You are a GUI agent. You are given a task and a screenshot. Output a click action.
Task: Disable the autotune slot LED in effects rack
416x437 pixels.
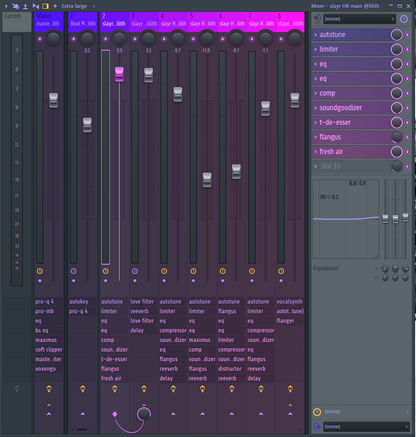click(x=407, y=35)
